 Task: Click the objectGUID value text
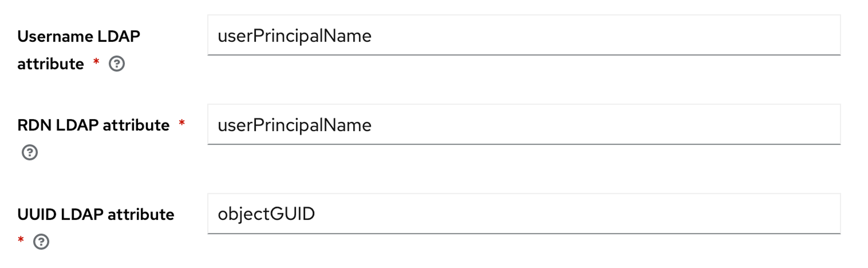[266, 214]
